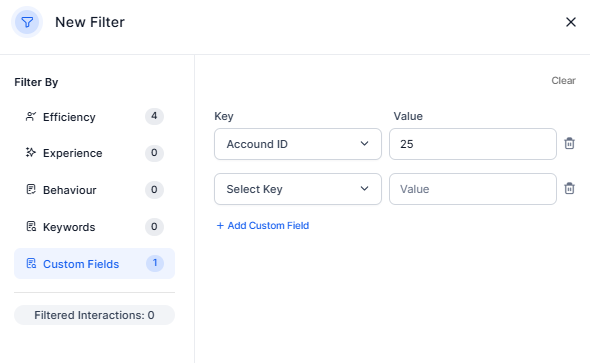The height and width of the screenshot is (363, 590).
Task: Click the Keywords category icon
Action: coord(31,226)
